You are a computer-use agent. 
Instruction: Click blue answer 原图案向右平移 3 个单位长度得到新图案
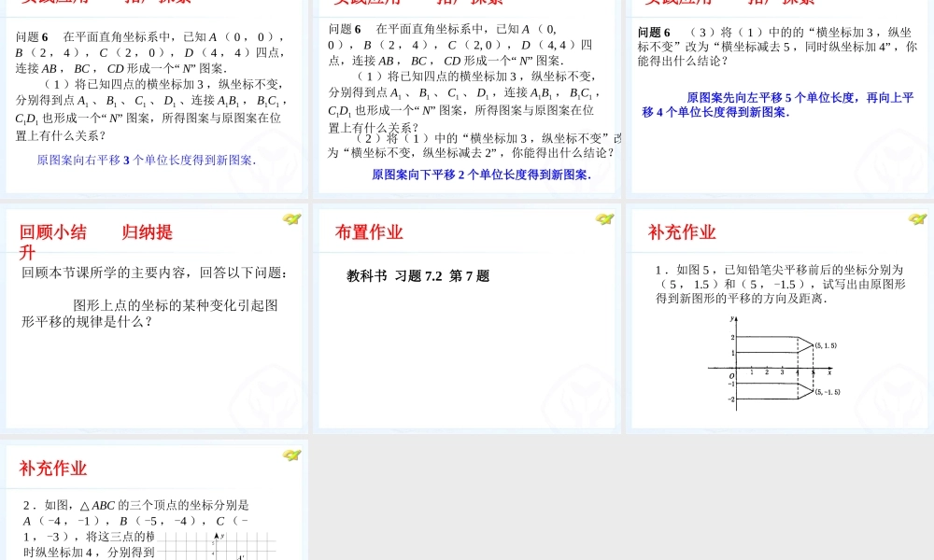click(x=147, y=161)
